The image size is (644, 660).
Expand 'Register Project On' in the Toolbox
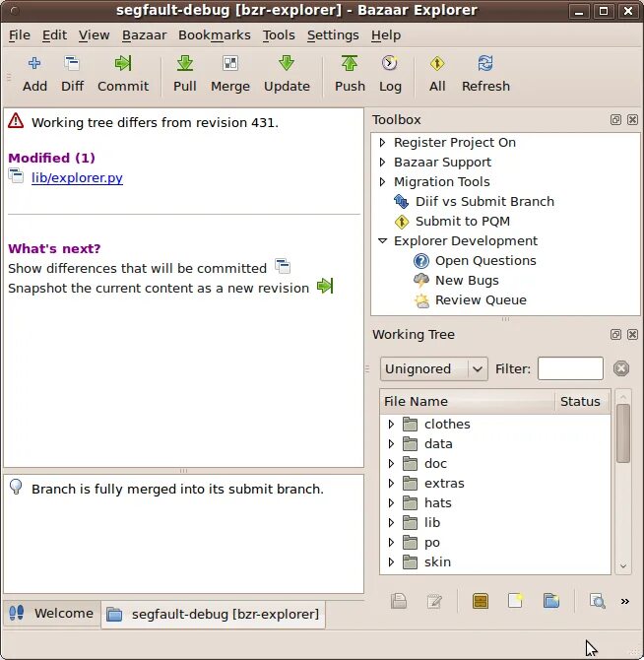(382, 142)
